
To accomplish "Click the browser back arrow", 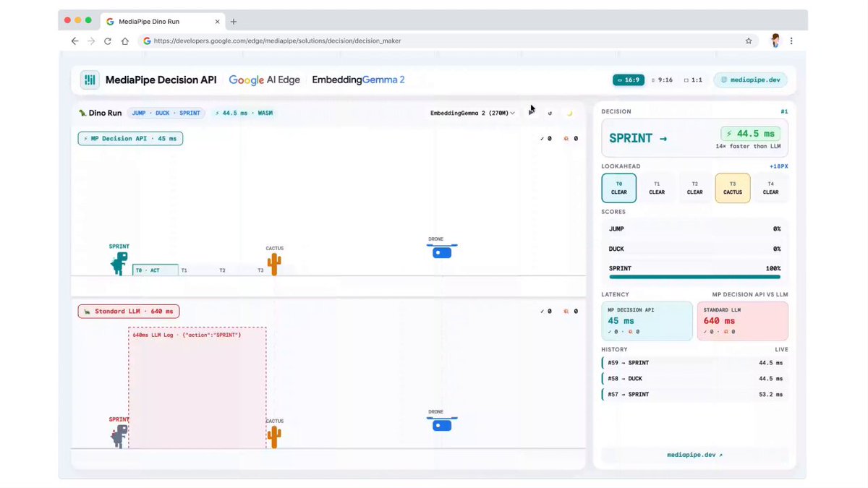I will click(75, 41).
